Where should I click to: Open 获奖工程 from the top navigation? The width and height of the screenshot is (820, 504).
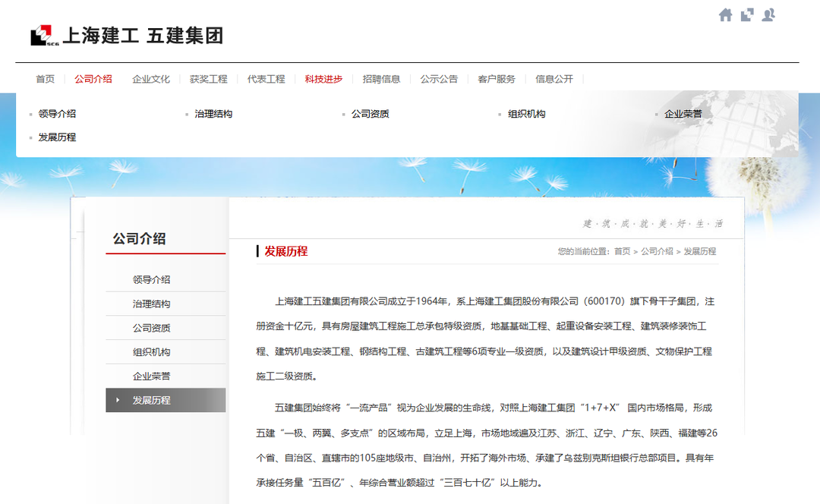209,79
